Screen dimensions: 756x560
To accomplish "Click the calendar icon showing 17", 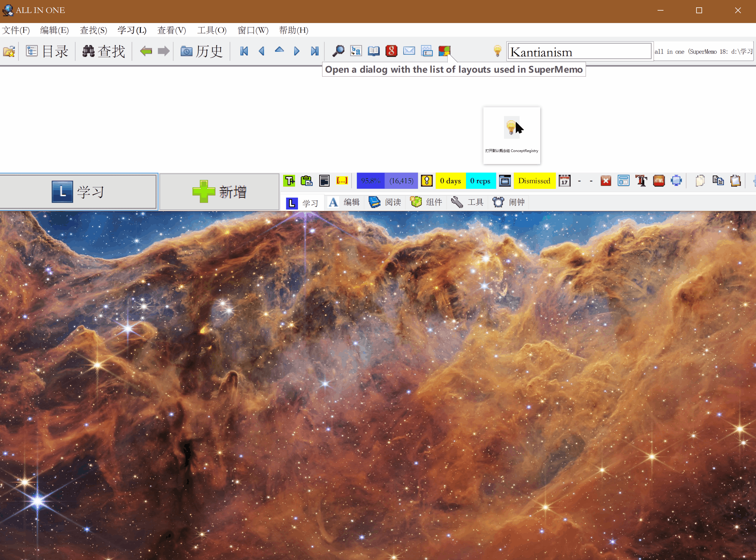I will [564, 181].
